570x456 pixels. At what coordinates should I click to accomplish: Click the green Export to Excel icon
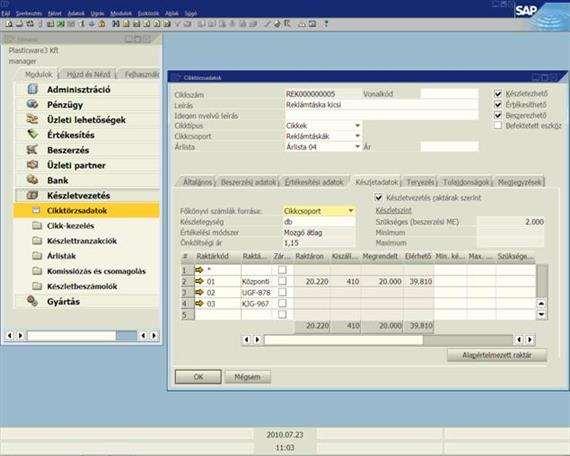tap(61, 24)
